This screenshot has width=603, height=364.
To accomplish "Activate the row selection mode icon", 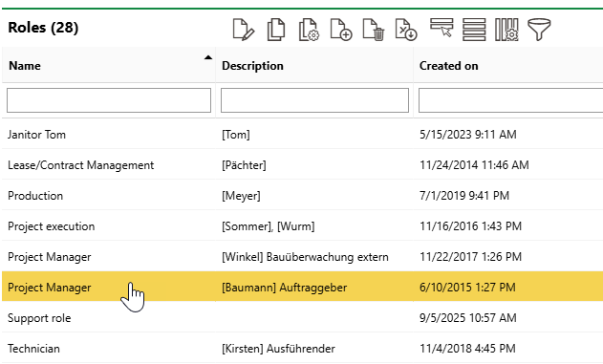I will coord(441,28).
